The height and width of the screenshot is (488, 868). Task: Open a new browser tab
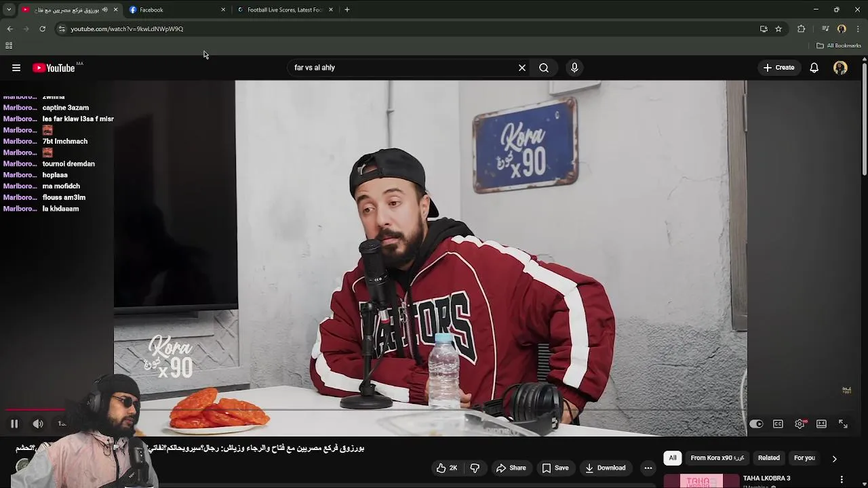pyautogui.click(x=347, y=9)
